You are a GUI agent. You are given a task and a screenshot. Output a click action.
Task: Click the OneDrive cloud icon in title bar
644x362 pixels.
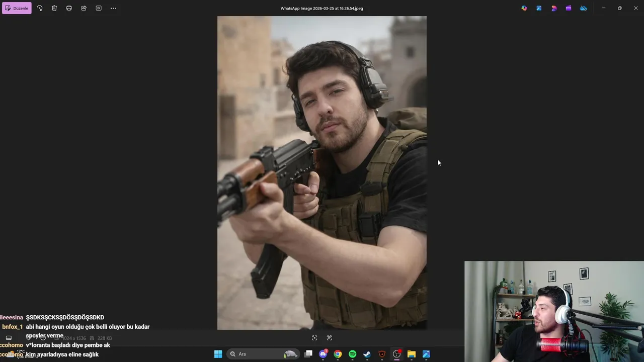point(584,8)
